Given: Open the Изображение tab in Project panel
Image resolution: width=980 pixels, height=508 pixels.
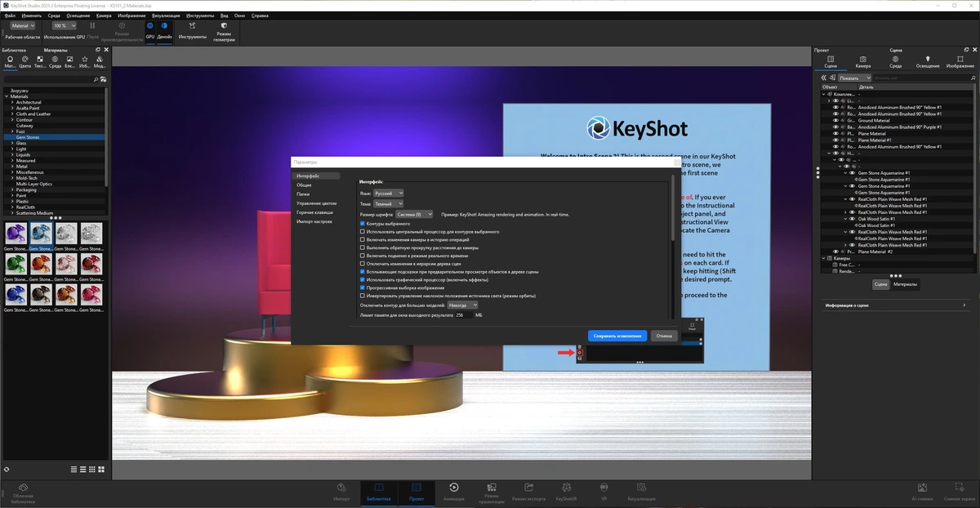Looking at the screenshot, I should point(960,62).
